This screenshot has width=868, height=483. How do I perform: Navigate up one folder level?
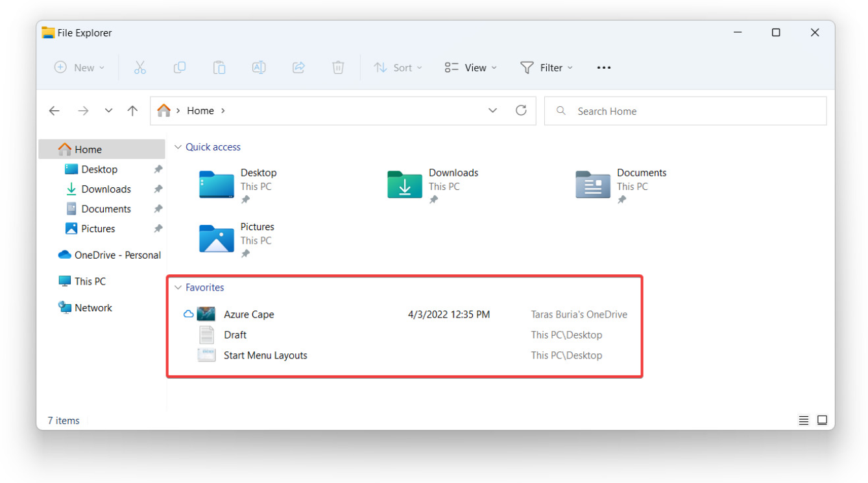pyautogui.click(x=132, y=110)
